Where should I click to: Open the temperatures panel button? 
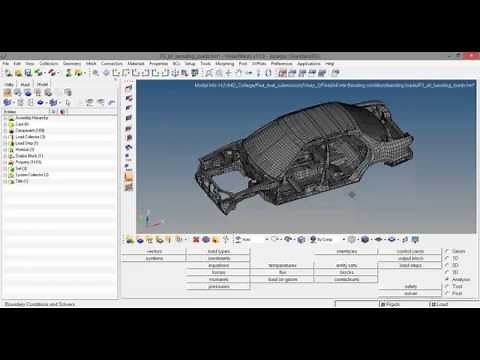282,265
